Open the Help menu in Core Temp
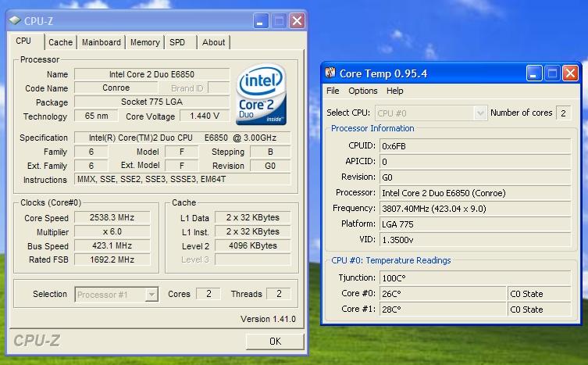 395,91
